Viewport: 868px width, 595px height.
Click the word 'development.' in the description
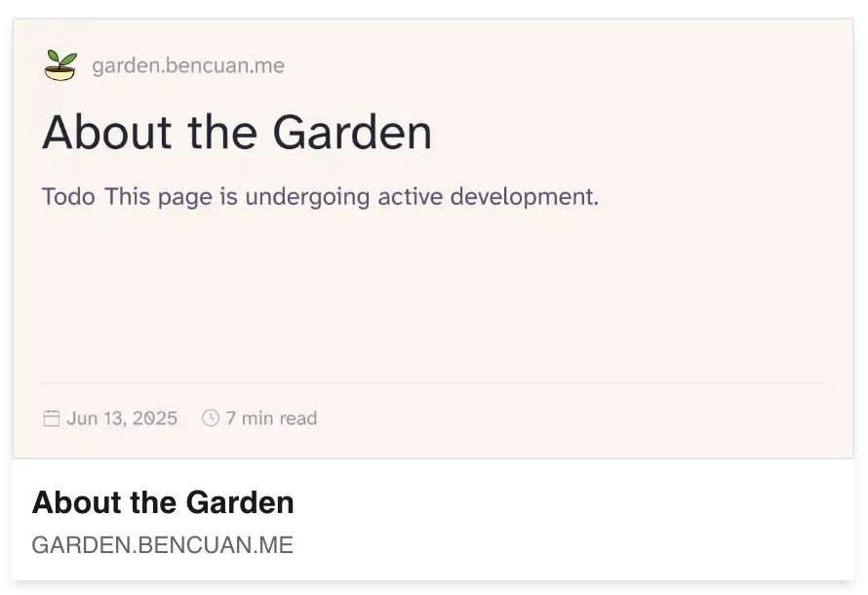(x=525, y=197)
